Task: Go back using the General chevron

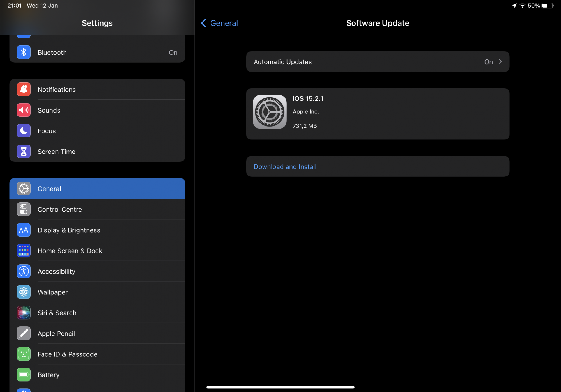Action: (x=204, y=23)
